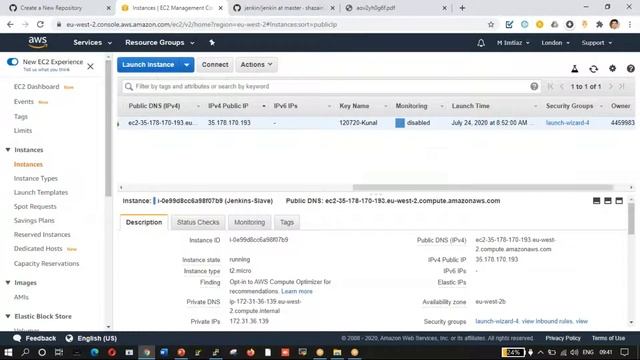Switch to the Tags tab
The width and height of the screenshot is (640, 360).
[287, 222]
